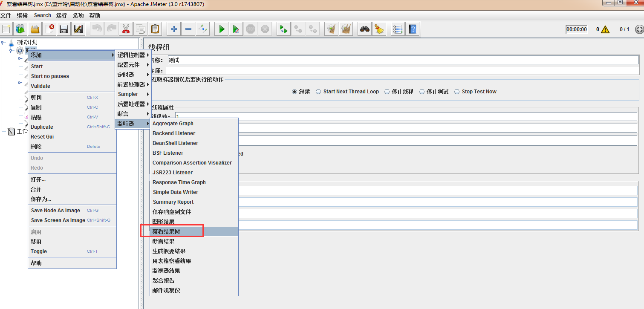Click Validate in context menu
This screenshot has width=644, height=309.
pos(72,86)
